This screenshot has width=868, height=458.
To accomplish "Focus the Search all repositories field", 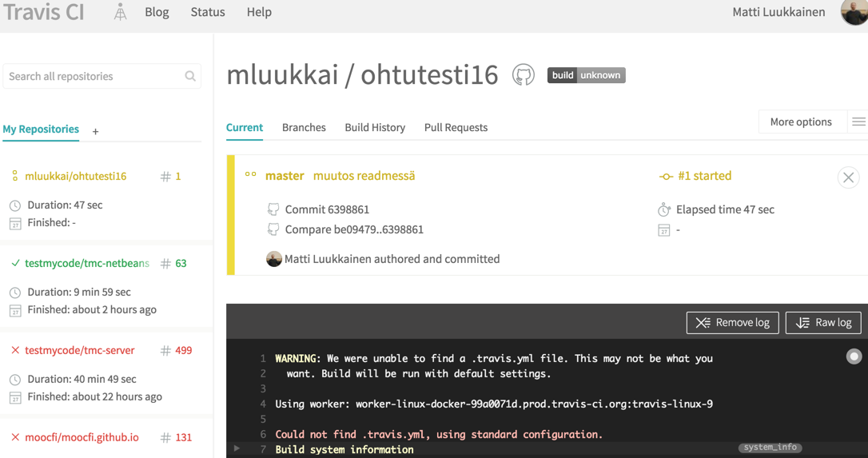I will point(102,77).
